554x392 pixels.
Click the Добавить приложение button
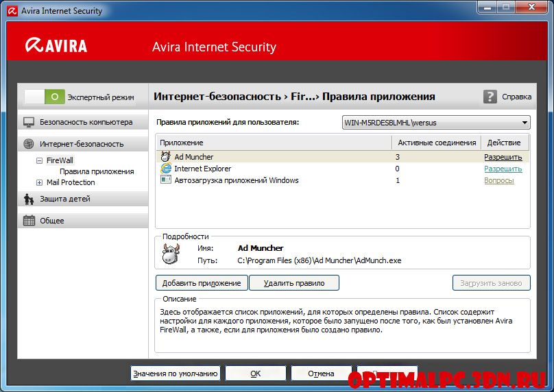point(202,283)
